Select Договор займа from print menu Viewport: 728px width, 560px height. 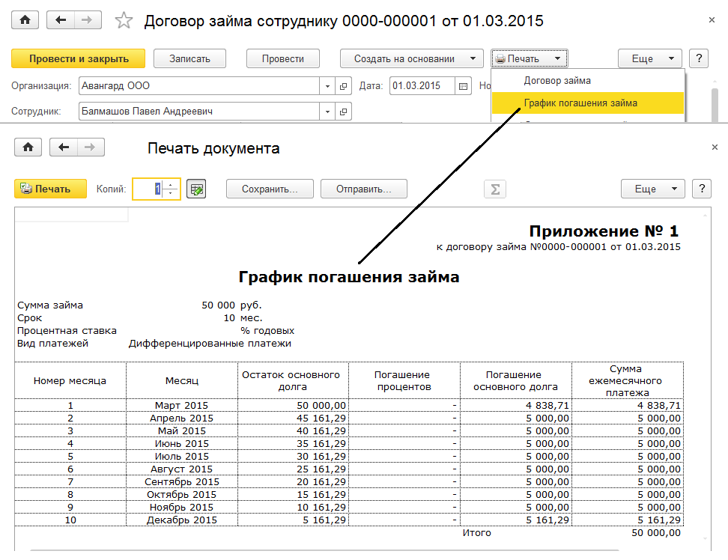coord(557,80)
